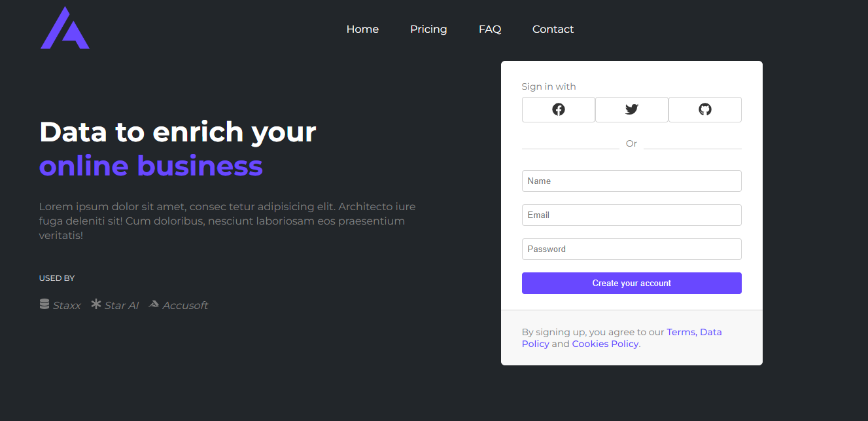868x421 pixels.
Task: Open the Cookies Policy link
Action: (x=605, y=344)
